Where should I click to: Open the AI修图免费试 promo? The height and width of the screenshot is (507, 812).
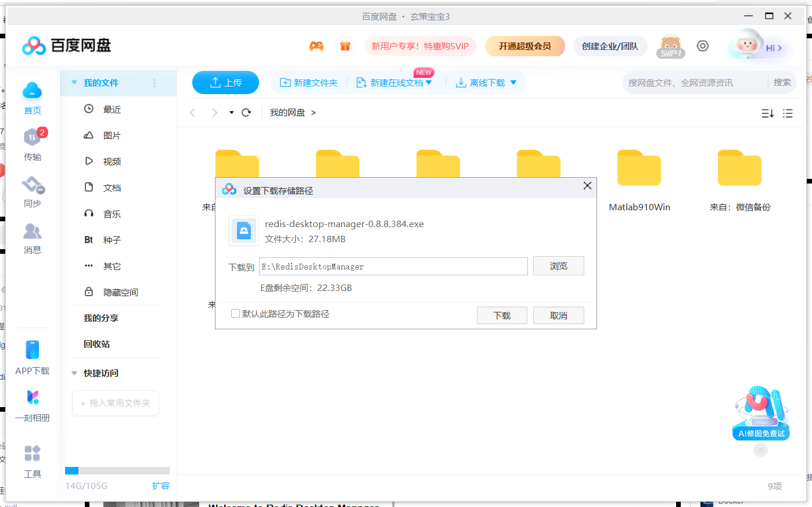[761, 412]
